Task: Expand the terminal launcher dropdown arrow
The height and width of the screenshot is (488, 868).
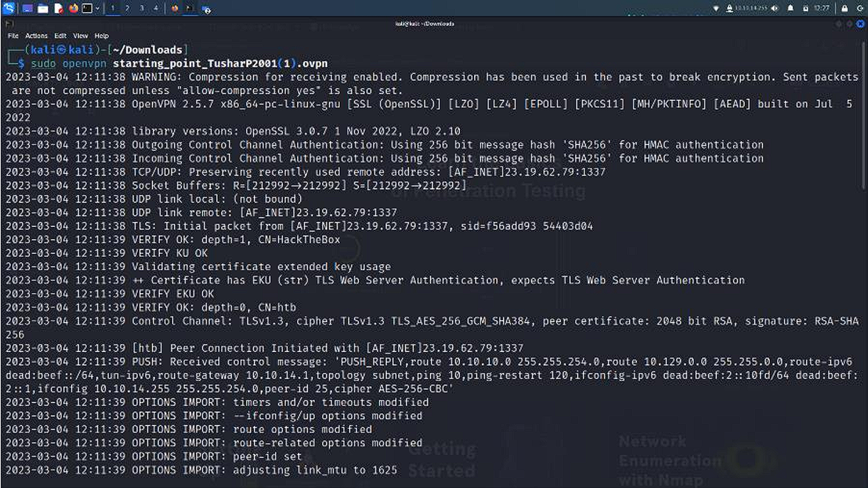Action: [99, 9]
